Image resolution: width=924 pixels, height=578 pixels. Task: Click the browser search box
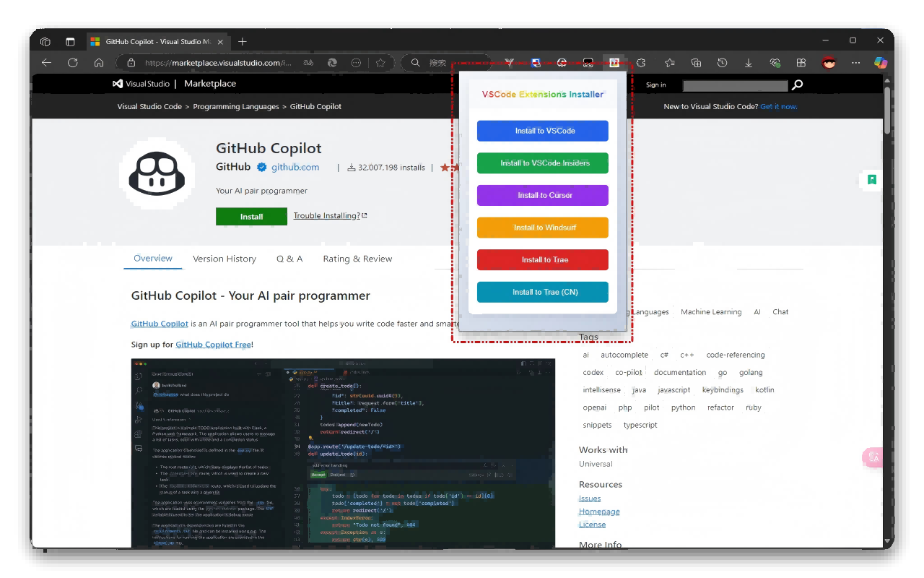click(x=445, y=63)
